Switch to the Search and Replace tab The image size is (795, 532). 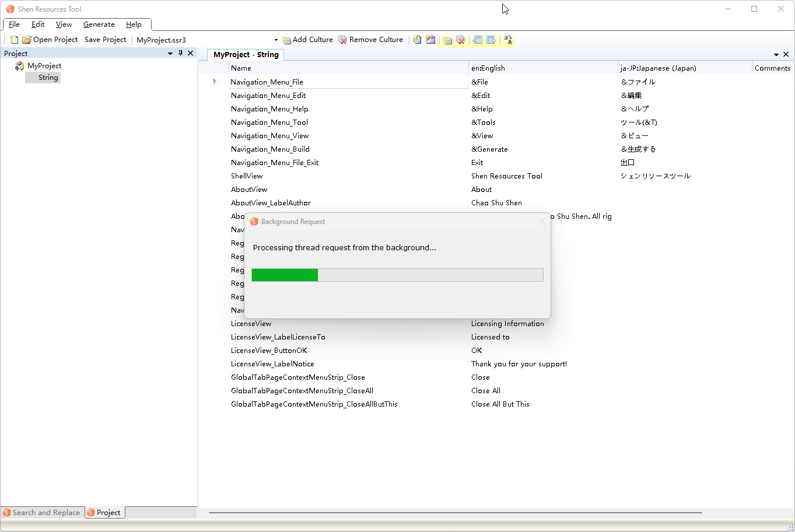point(42,513)
